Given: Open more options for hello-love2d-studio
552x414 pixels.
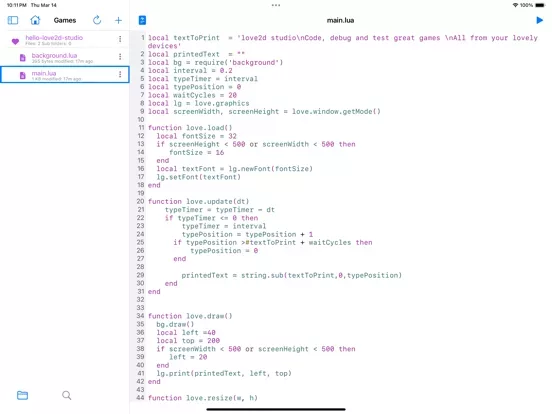Looking at the screenshot, I should [120, 39].
